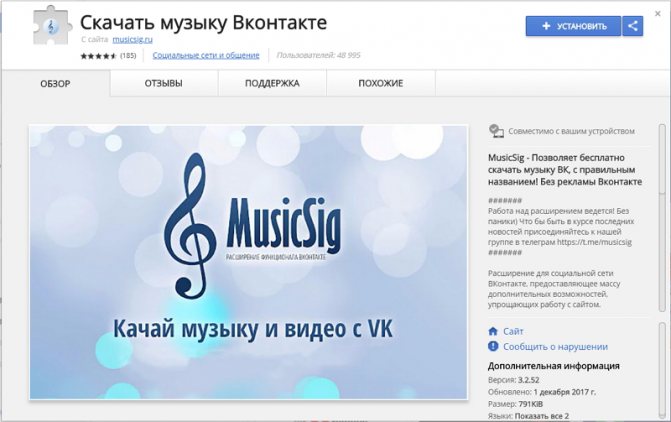The height and width of the screenshot is (422, 671).
Task: Switch to the Отзывы tab
Action: (x=163, y=83)
